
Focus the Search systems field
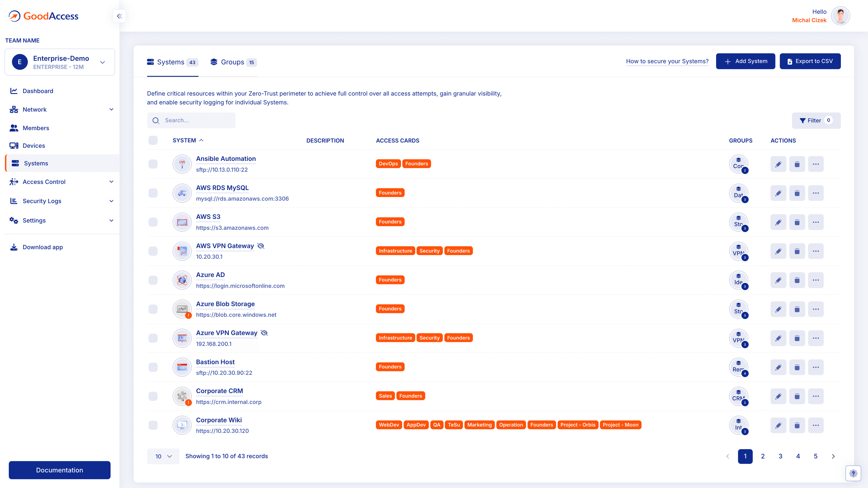pos(191,120)
